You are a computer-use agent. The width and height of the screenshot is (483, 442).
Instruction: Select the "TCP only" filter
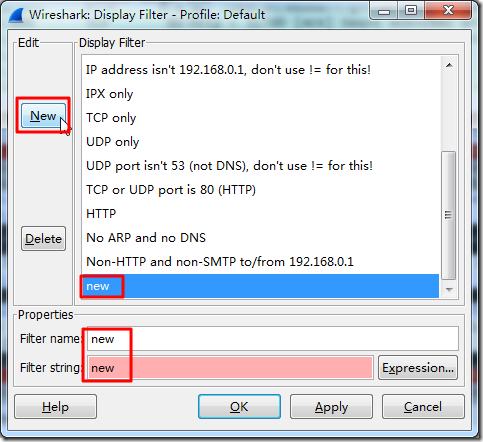point(260,118)
